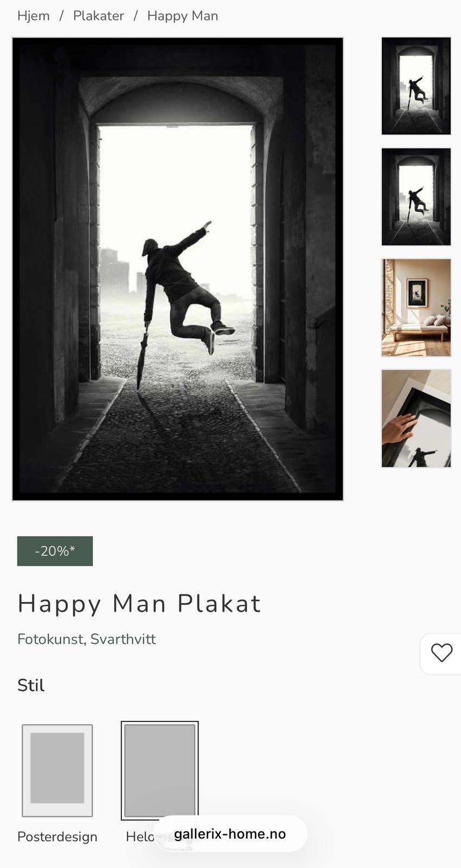The image size is (461, 868).
Task: Click the Happy Man Plakat title
Action: 139,604
